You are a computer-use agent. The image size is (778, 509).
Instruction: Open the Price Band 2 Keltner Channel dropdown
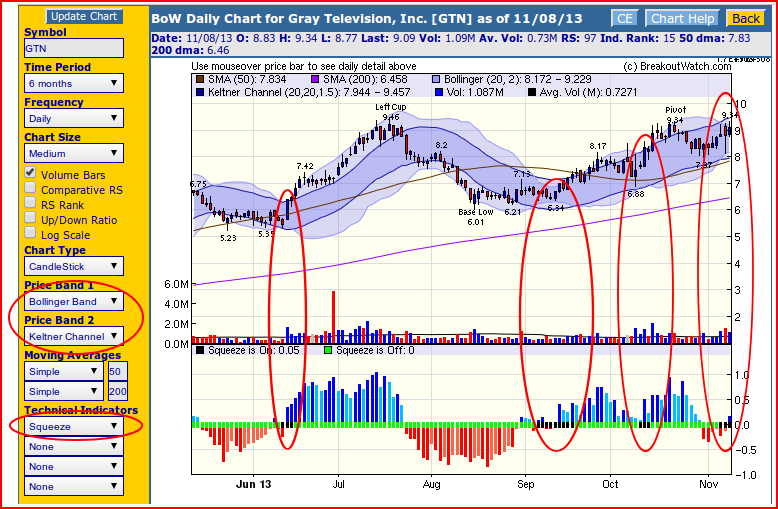pyautogui.click(x=74, y=336)
